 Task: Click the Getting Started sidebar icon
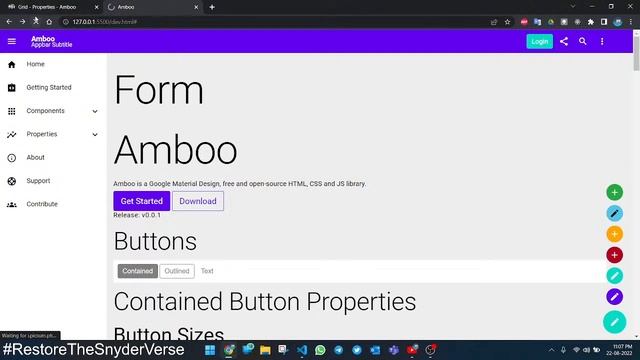11,88
